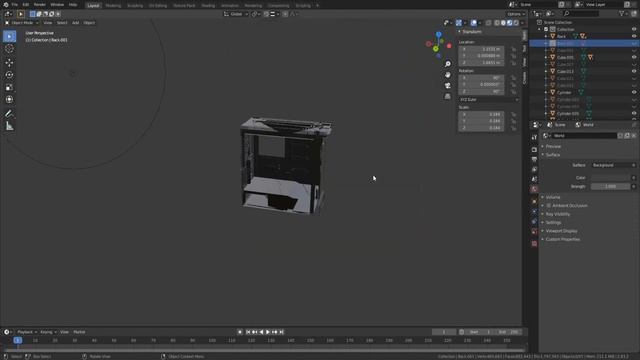Select the Measure tool
Screen dimensions: 640x360
click(x=9, y=126)
